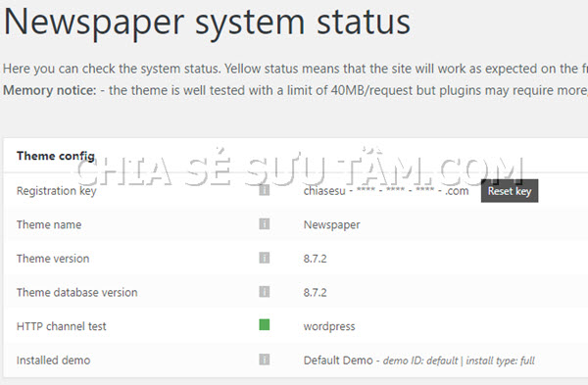Open info icon for Registration key
Screen dimensions: 588x385
[264, 190]
